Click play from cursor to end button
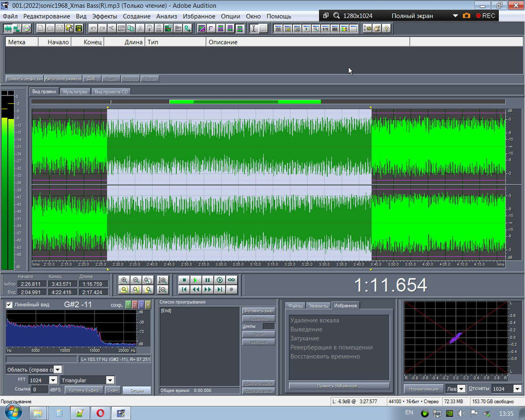This screenshot has width=525, height=420. [220, 280]
